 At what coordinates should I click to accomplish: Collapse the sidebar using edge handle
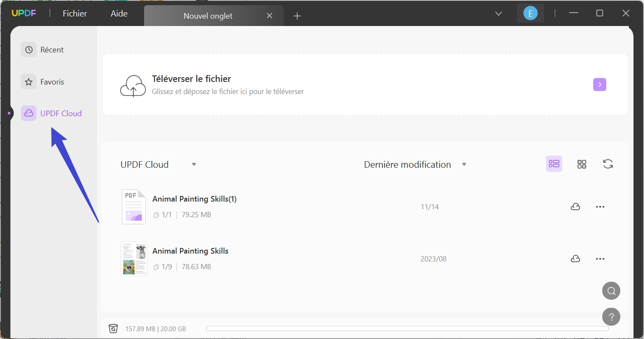click(9, 113)
